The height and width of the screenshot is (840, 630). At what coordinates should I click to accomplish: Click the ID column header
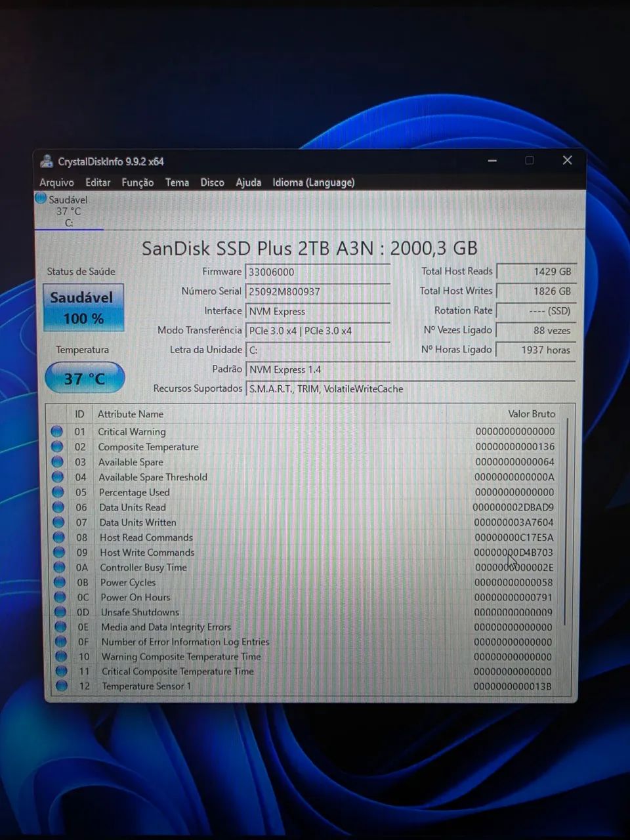point(79,414)
